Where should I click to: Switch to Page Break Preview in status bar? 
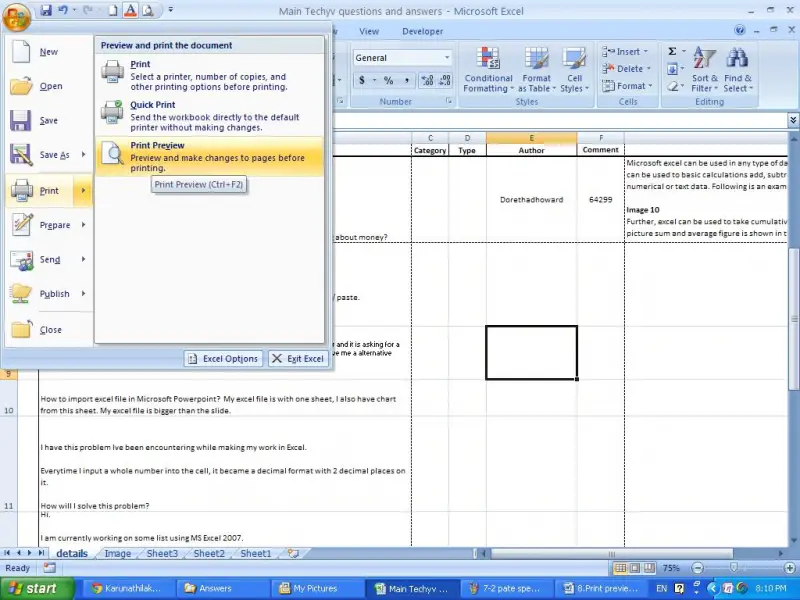point(649,568)
